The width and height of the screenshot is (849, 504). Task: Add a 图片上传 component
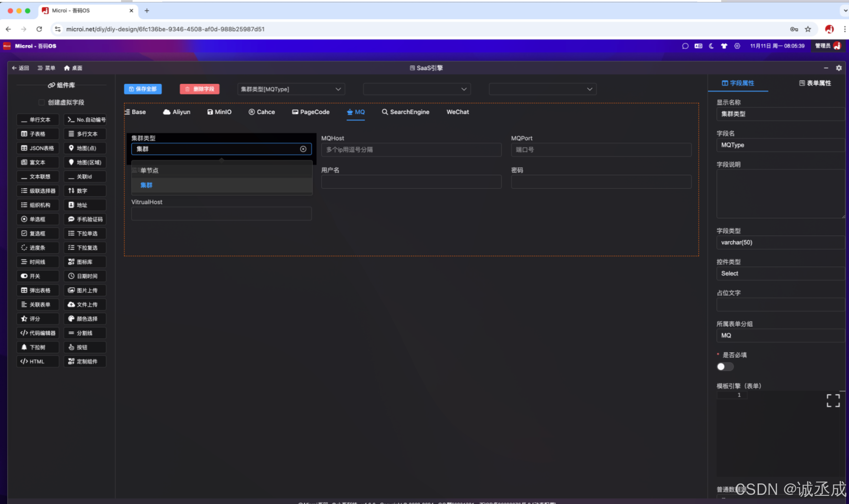[x=85, y=290]
